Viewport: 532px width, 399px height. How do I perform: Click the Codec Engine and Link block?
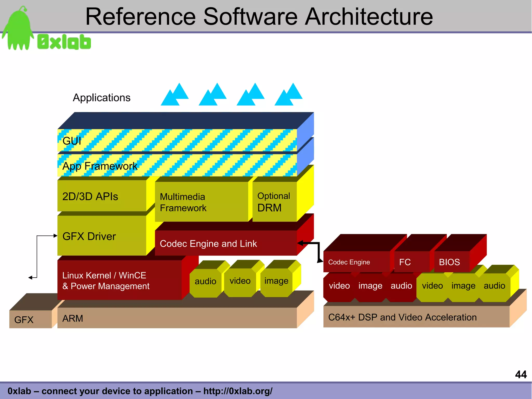(x=225, y=243)
